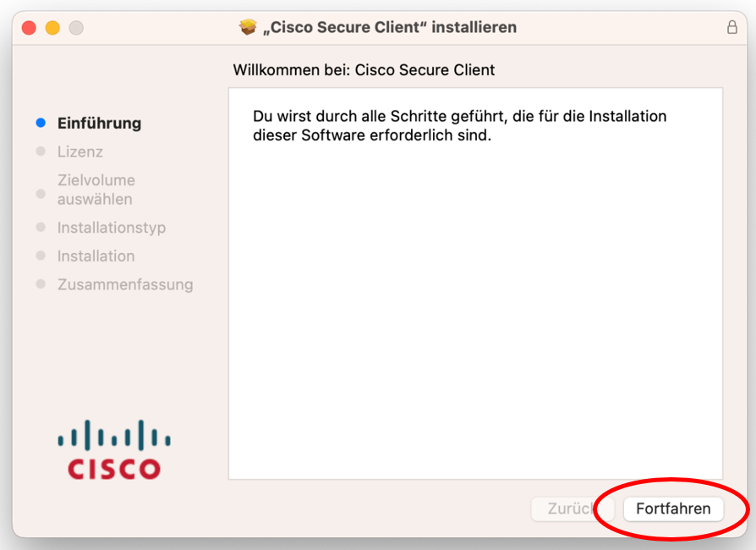Click the grey bullet beside Lizenz
756x550 pixels.
point(41,151)
